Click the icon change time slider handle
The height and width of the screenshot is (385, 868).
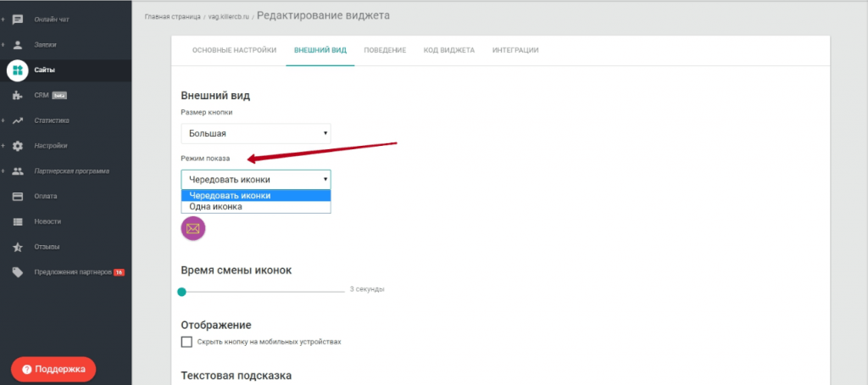(181, 292)
